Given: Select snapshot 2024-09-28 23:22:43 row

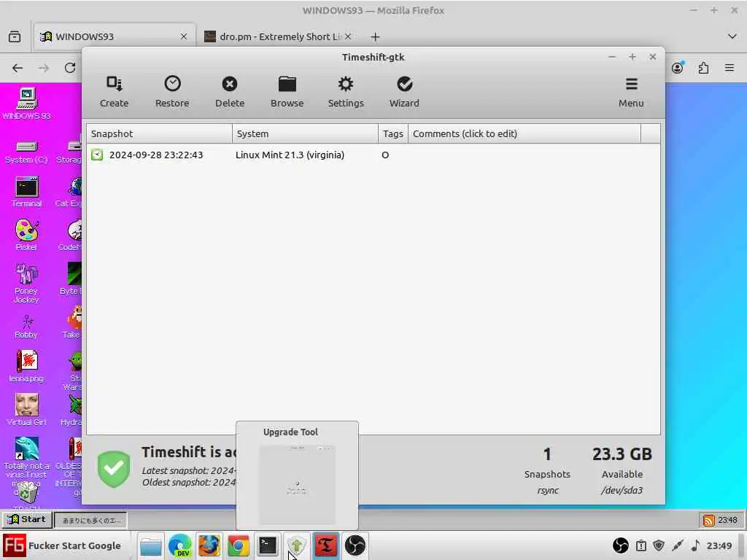Looking at the screenshot, I should click(x=373, y=155).
